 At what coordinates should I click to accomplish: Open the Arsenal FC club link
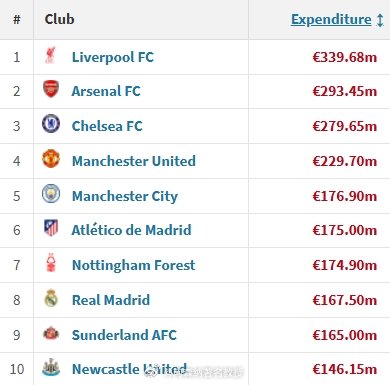106,91
